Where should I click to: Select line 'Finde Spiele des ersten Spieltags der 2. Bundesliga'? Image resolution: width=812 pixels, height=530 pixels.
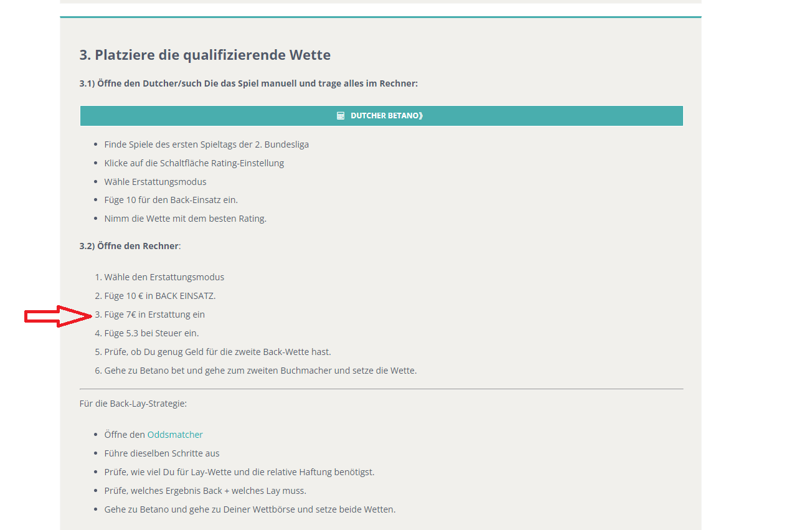tap(207, 144)
